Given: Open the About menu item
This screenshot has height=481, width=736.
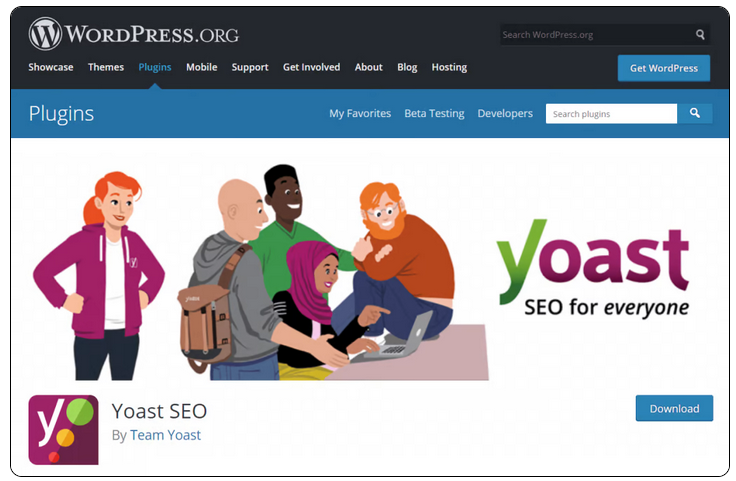Looking at the screenshot, I should (369, 67).
